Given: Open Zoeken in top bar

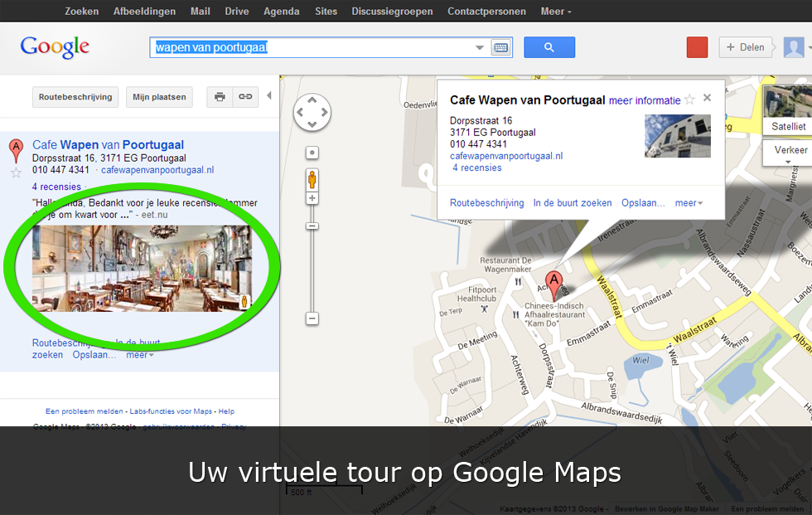Looking at the screenshot, I should coord(81,12).
